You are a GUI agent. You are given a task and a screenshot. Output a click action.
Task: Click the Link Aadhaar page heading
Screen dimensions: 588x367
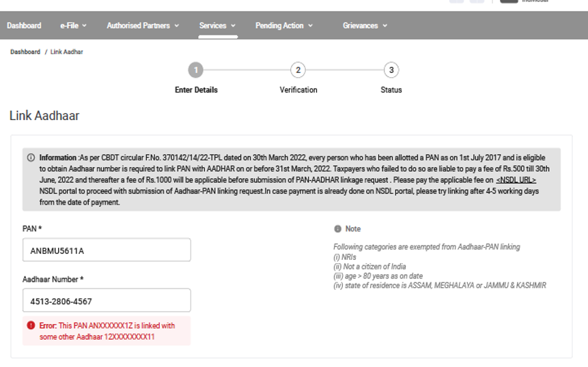coord(44,116)
